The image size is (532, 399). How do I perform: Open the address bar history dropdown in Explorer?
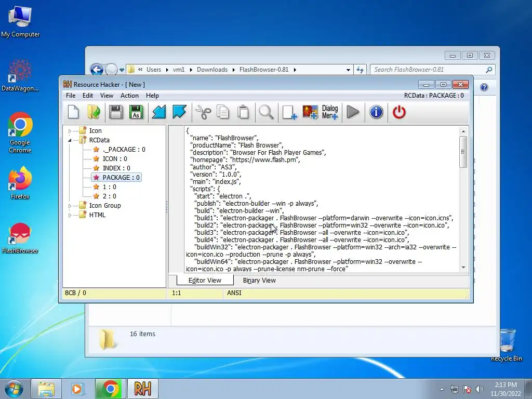348,70
